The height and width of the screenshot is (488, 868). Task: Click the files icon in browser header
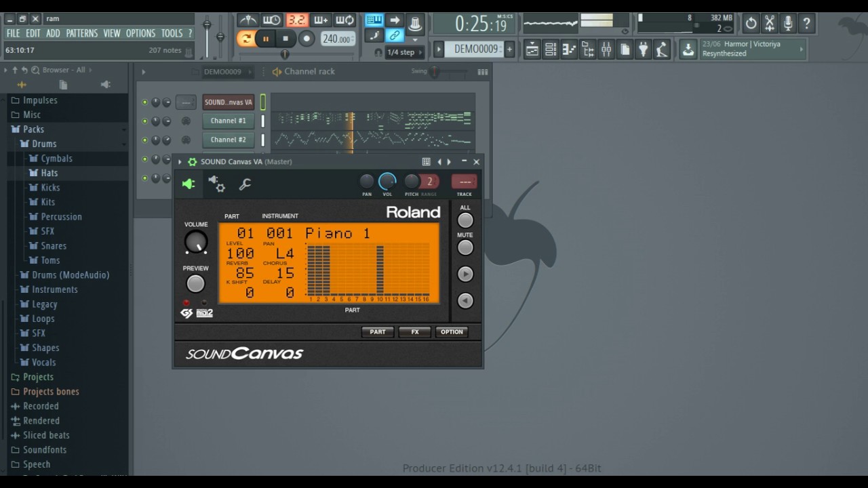pyautogui.click(x=63, y=85)
